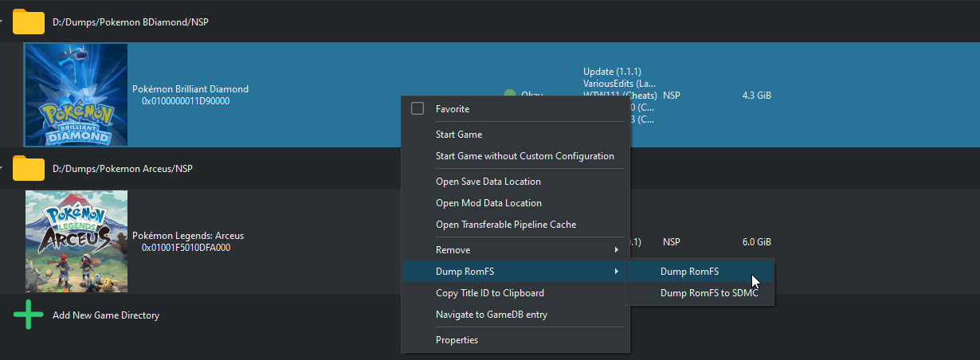Click Dump RomFS in the submenu
This screenshot has width=980, height=360.
point(700,272)
